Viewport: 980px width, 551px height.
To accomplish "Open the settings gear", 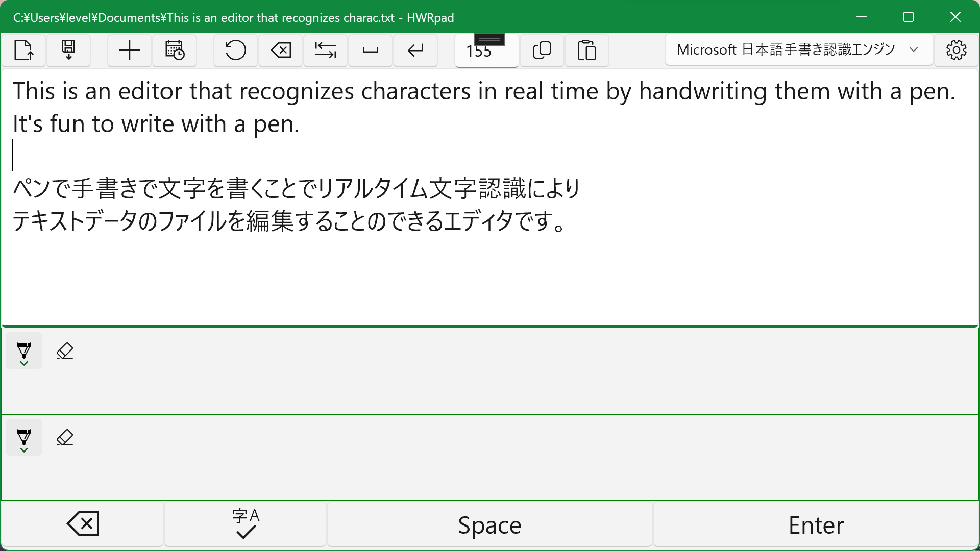I will pyautogui.click(x=956, y=50).
